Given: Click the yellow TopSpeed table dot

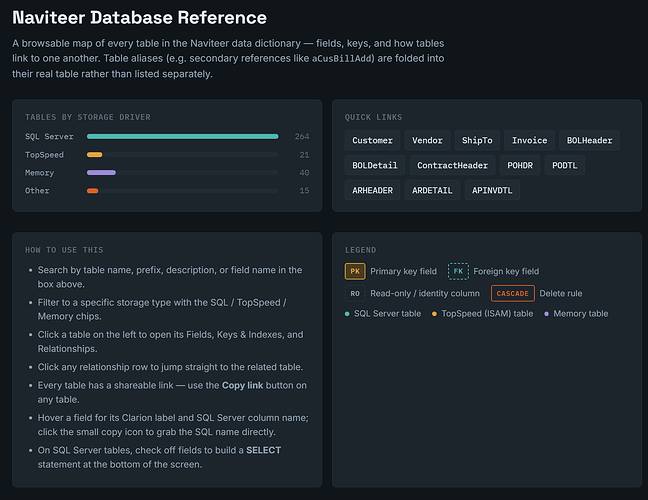Looking at the screenshot, I should coord(434,314).
